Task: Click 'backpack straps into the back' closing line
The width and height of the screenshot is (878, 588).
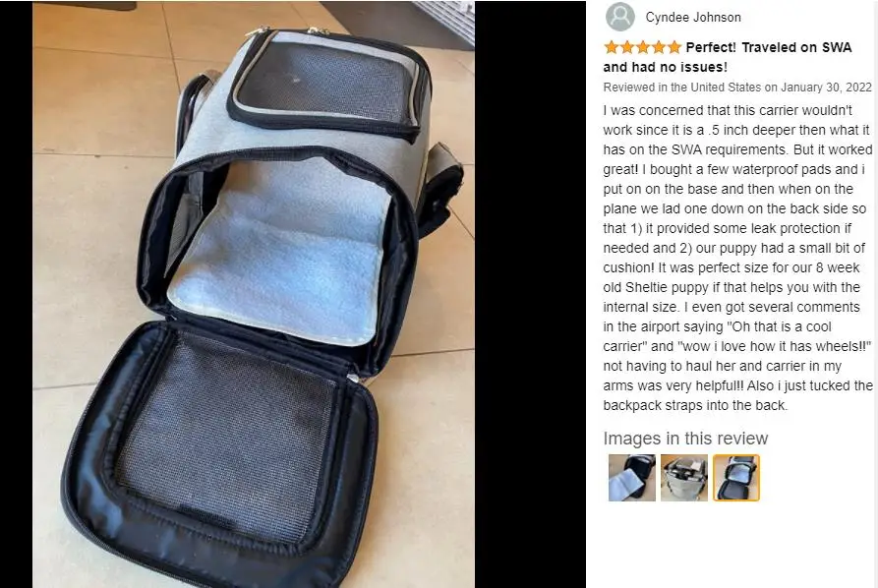Action: (695, 406)
